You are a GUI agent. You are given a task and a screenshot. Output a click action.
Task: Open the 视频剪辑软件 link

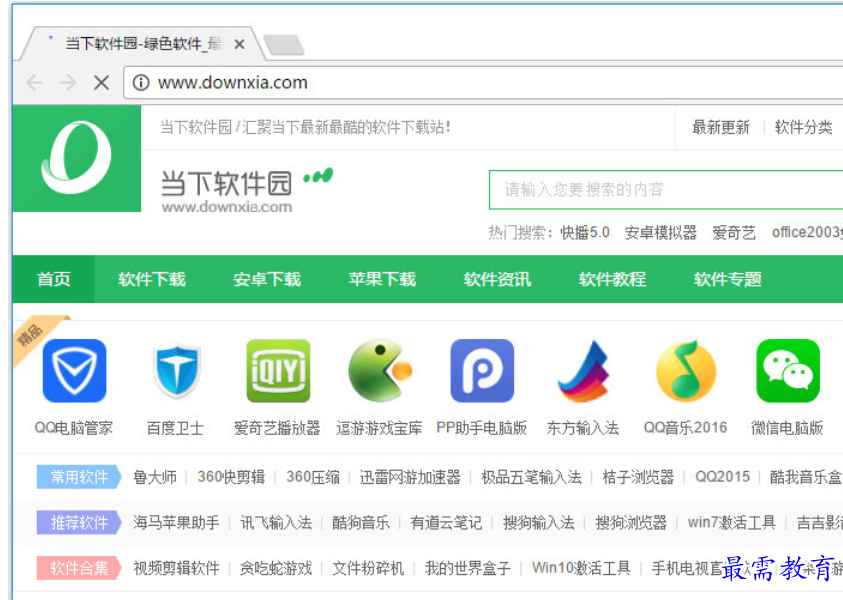click(x=176, y=568)
